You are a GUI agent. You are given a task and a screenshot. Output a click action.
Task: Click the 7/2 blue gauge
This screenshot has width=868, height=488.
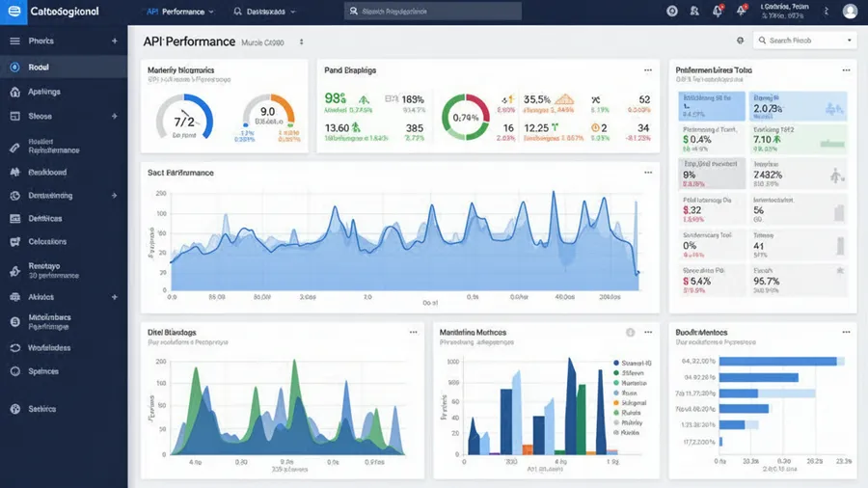tap(184, 118)
